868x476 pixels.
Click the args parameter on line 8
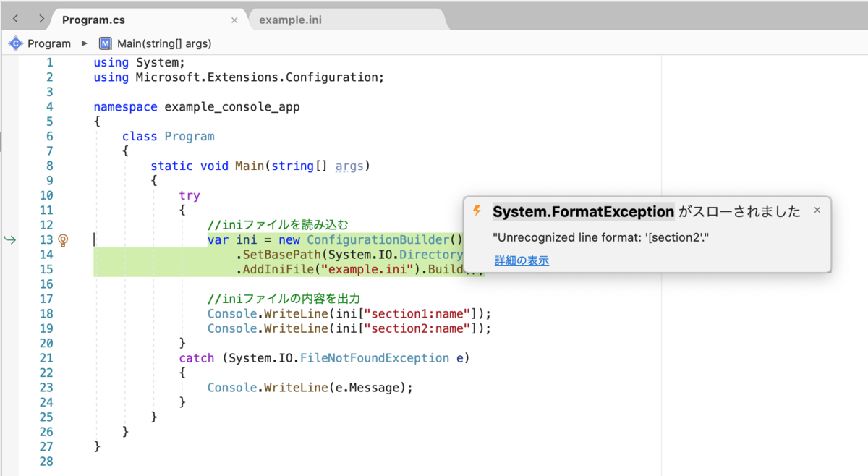tap(350, 166)
